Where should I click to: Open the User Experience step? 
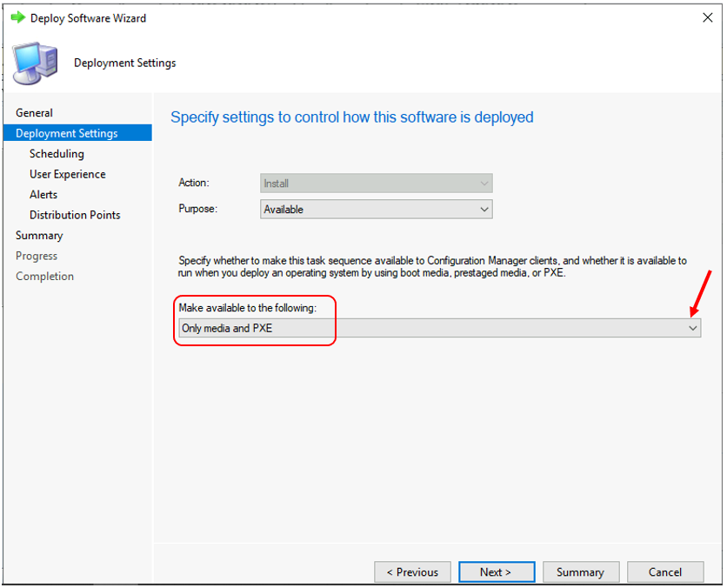coord(68,174)
